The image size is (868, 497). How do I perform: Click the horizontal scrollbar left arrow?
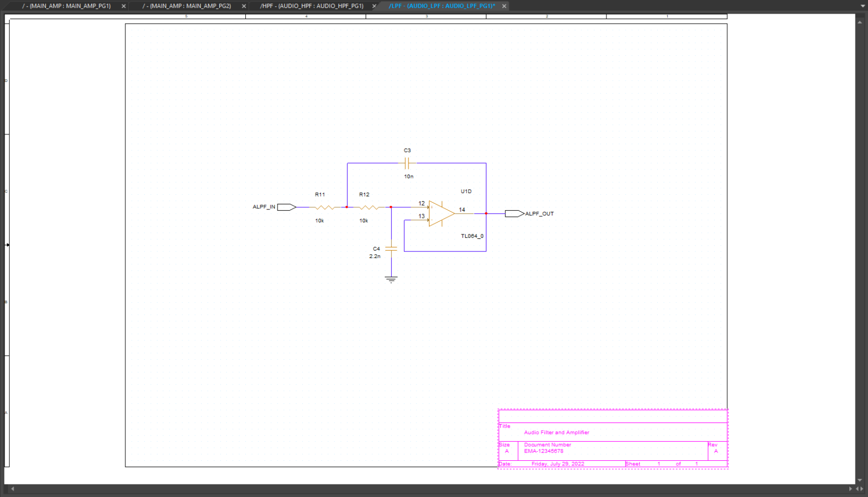[12, 489]
